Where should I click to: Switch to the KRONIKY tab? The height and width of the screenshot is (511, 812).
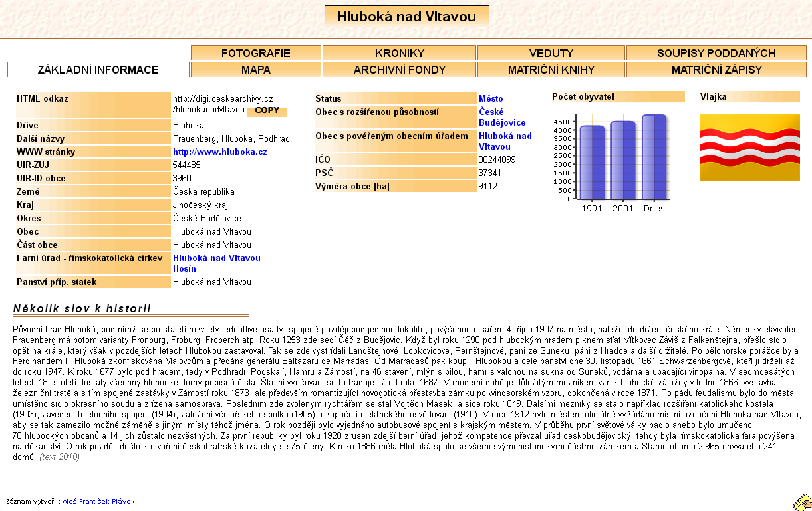tap(400, 53)
